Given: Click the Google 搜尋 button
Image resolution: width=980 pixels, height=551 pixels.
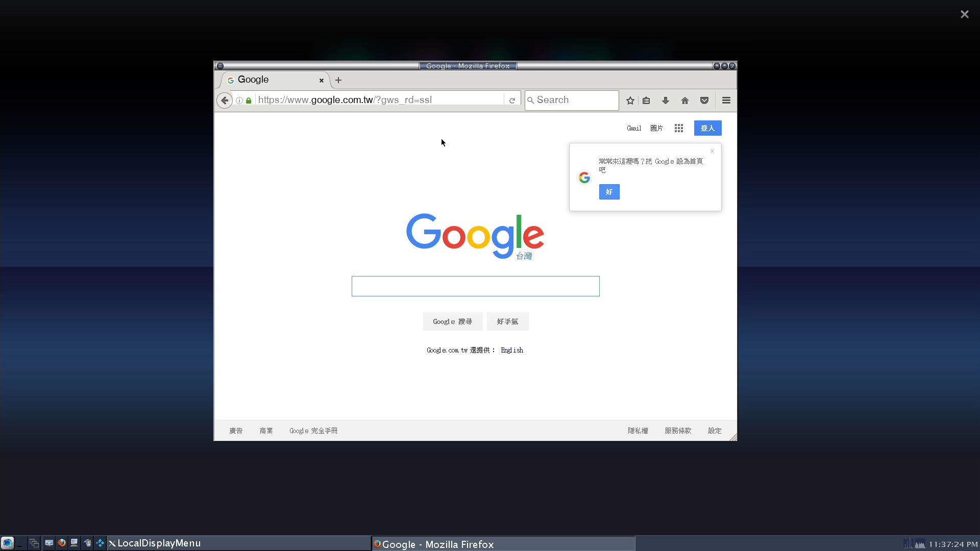Looking at the screenshot, I should tap(453, 321).
